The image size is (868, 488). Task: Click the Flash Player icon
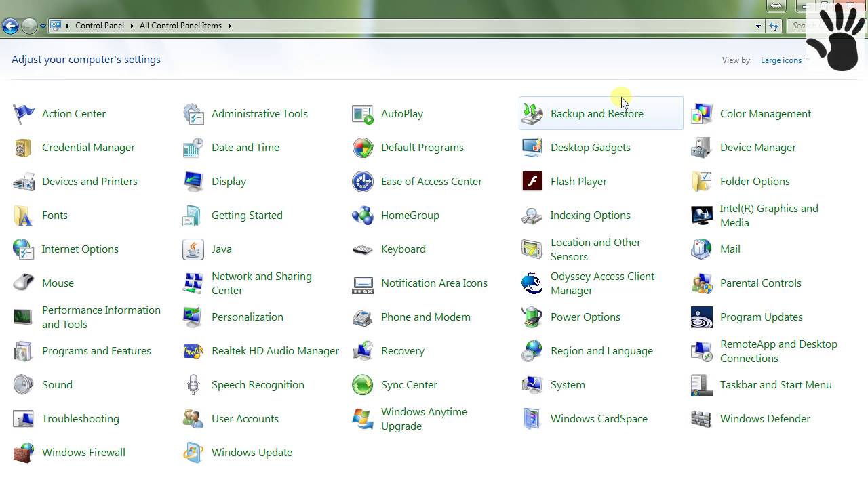click(532, 182)
